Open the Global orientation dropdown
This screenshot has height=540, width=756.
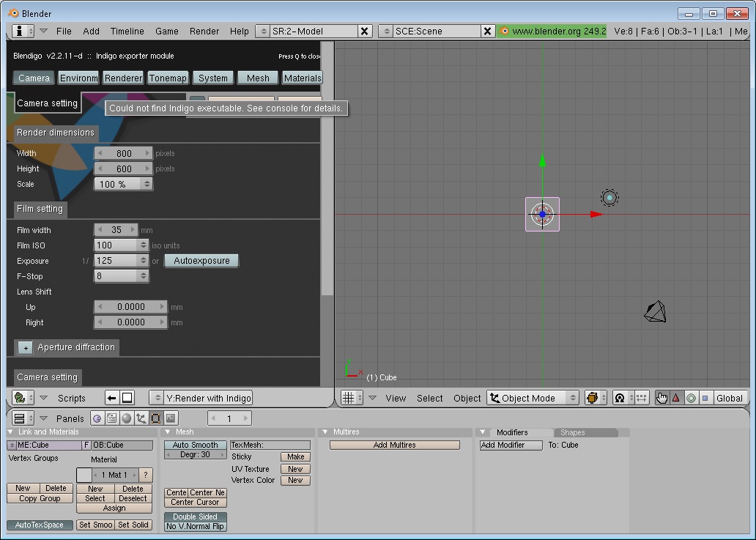729,398
